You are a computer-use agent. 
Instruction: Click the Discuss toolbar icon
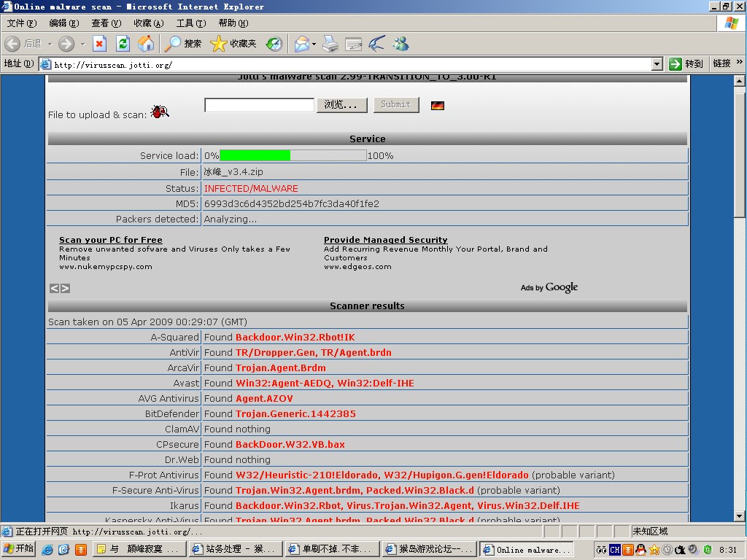pyautogui.click(x=377, y=44)
